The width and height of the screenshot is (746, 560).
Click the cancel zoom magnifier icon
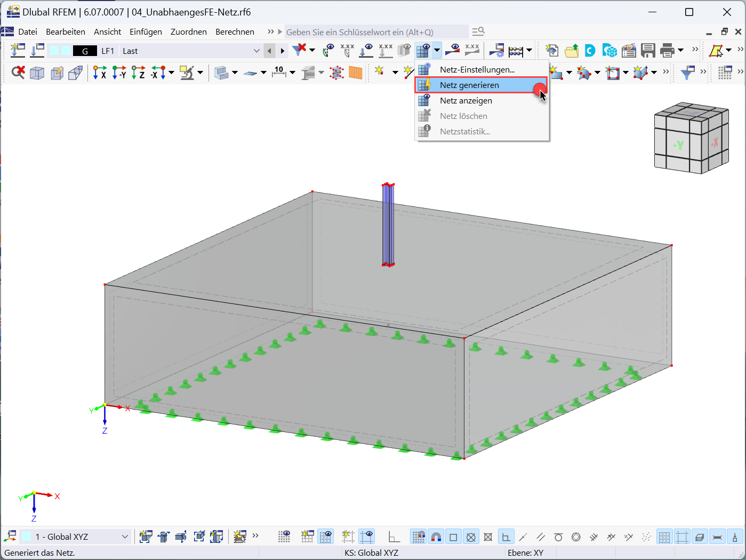coord(17,72)
